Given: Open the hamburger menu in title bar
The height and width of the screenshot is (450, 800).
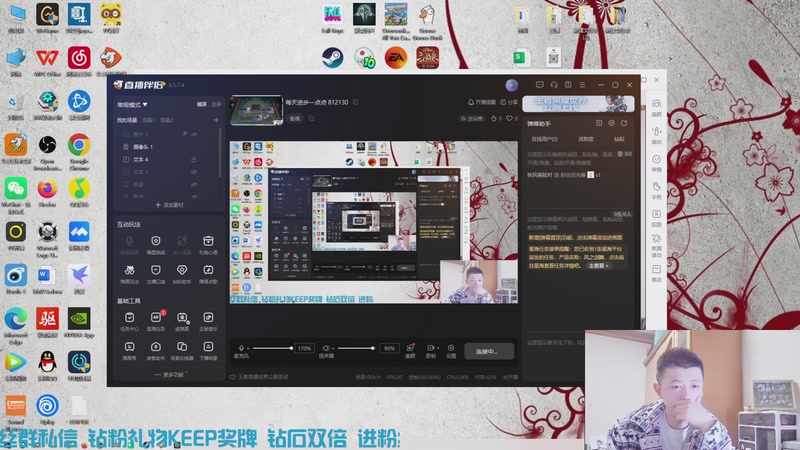Looking at the screenshot, I should point(582,85).
